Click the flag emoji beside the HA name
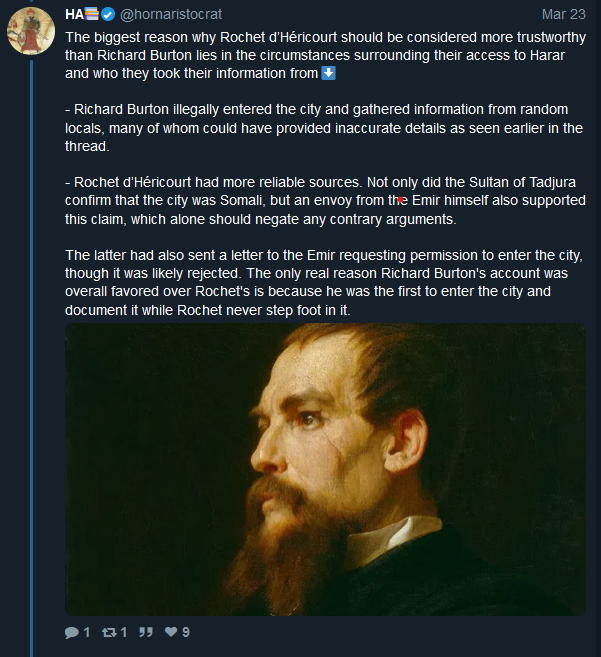The image size is (601, 657). coord(91,14)
